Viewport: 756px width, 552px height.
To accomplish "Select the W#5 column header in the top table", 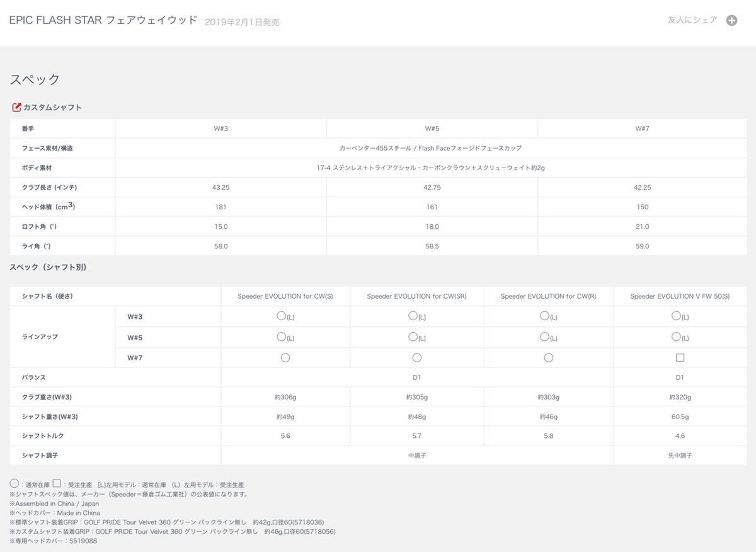I will 432,129.
